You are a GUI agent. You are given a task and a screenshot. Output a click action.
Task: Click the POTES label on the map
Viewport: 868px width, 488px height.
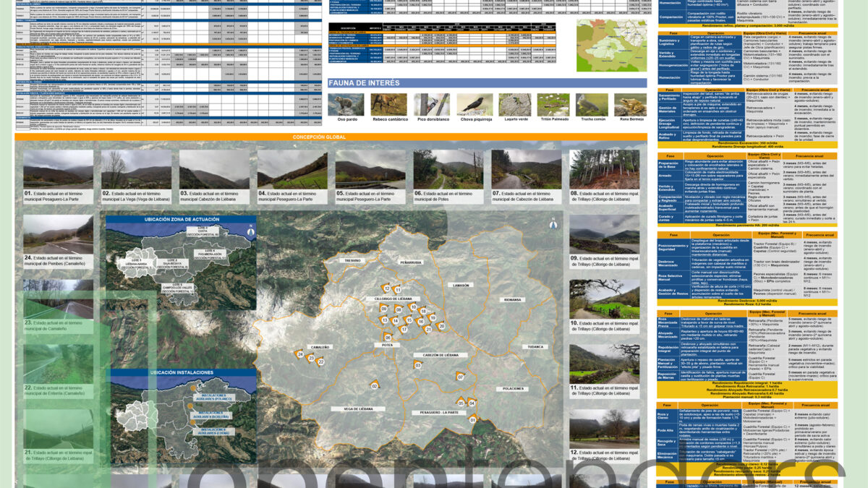[x=387, y=345]
